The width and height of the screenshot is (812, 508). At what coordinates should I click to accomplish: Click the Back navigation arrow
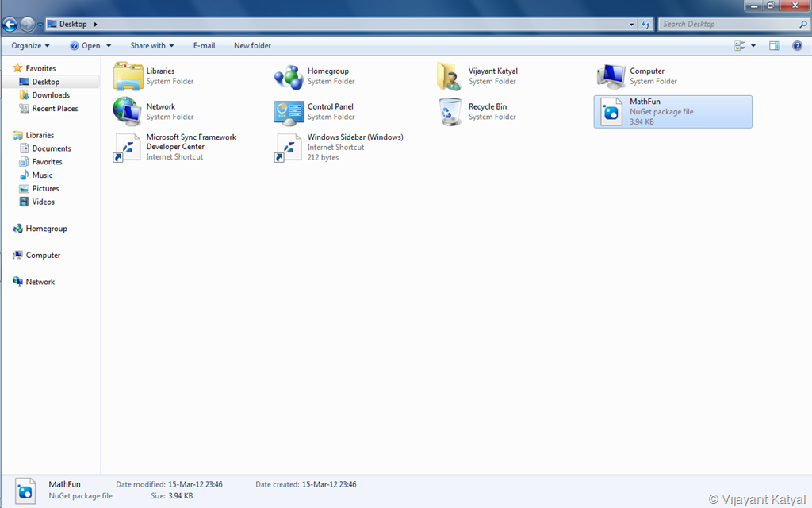coord(10,25)
